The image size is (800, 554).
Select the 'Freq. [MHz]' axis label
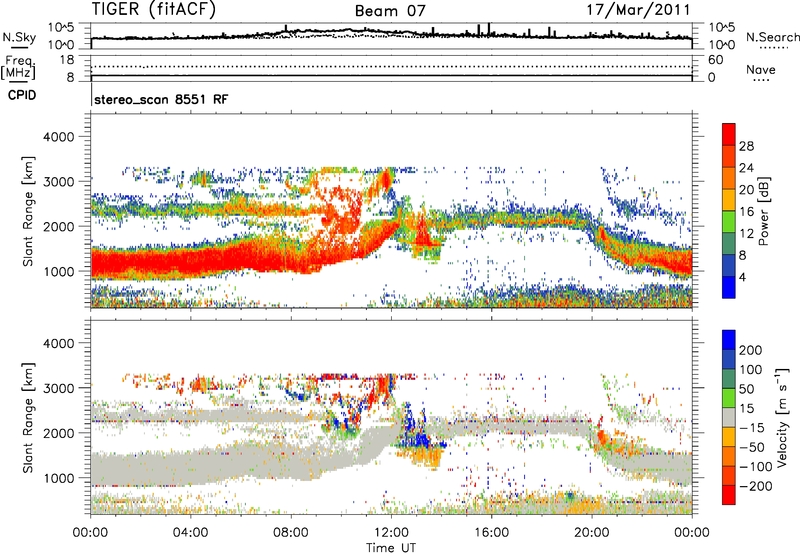pos(18,68)
